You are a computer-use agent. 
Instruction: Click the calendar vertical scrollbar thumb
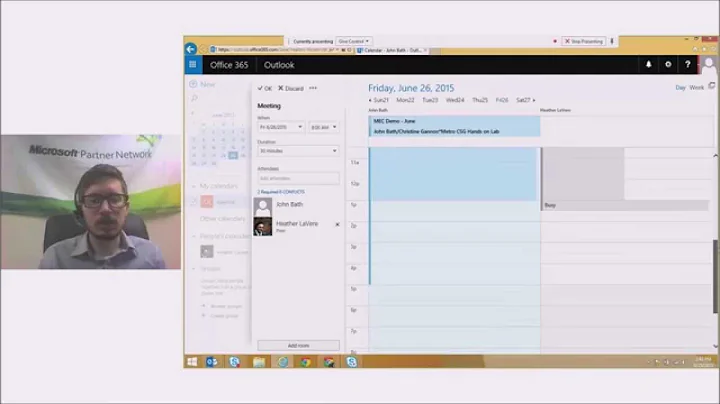(715, 276)
